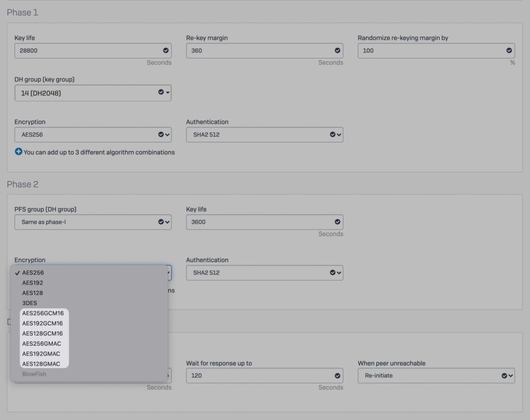Viewport: 530px width, 420px height.
Task: Choose AES192GCM16 option
Action: (x=89, y=323)
